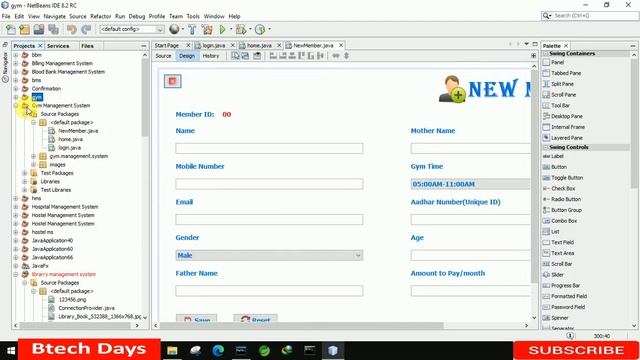Open the Gym Time combo box
Screen dimensions: 640x360
click(x=471, y=184)
